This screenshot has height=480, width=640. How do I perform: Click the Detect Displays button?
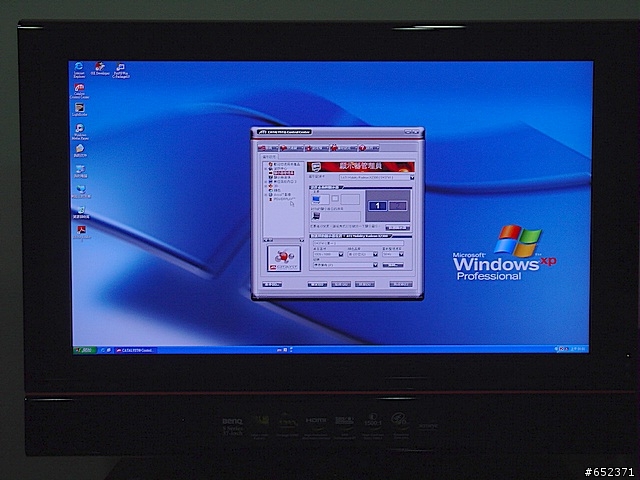pyautogui.click(x=398, y=228)
